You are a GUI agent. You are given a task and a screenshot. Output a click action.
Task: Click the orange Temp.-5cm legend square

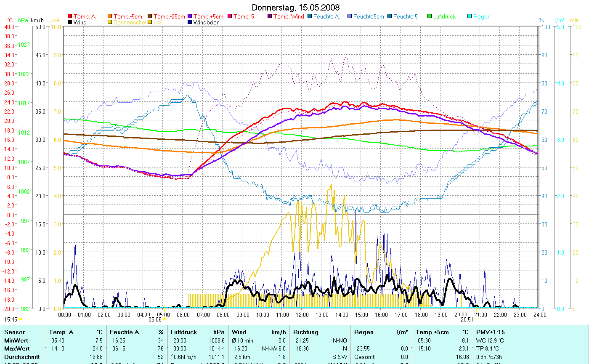[110, 17]
